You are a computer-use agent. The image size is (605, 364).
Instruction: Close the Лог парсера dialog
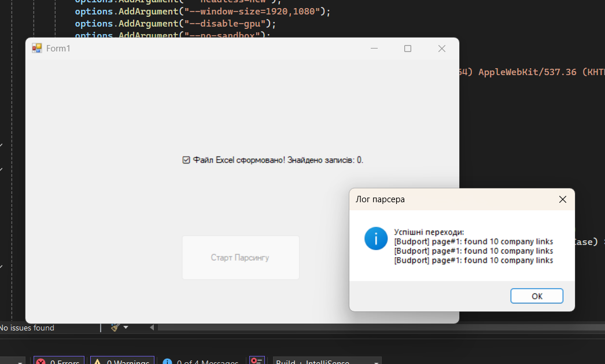pos(563,199)
